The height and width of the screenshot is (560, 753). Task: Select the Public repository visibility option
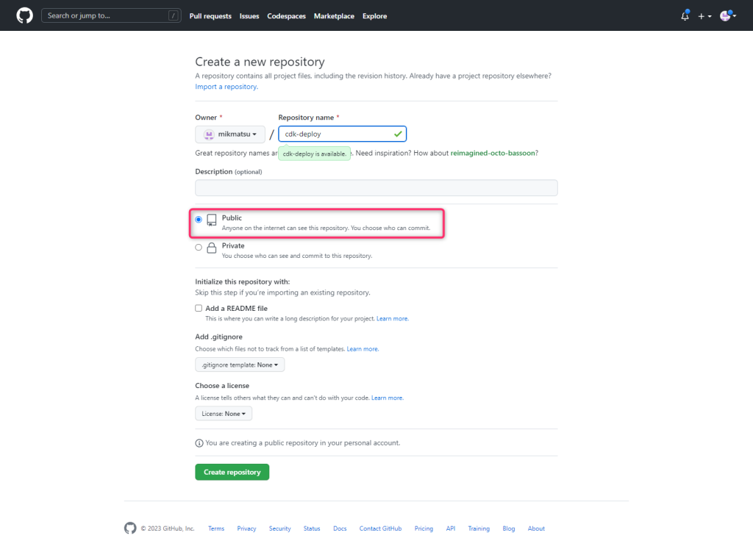click(x=198, y=218)
